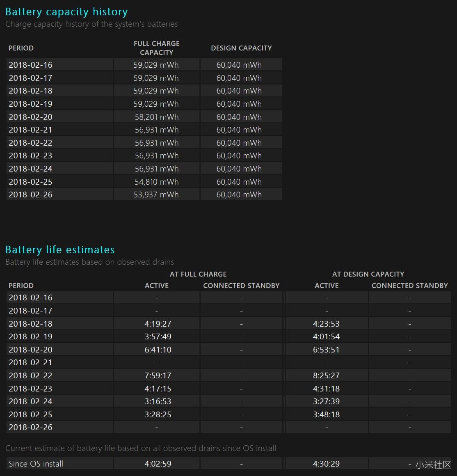Click the 小米社区 watermark text

click(433, 465)
